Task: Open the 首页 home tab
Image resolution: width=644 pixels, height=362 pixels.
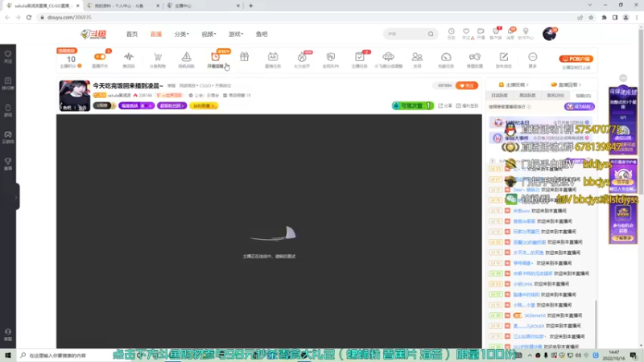Action: 132,34
